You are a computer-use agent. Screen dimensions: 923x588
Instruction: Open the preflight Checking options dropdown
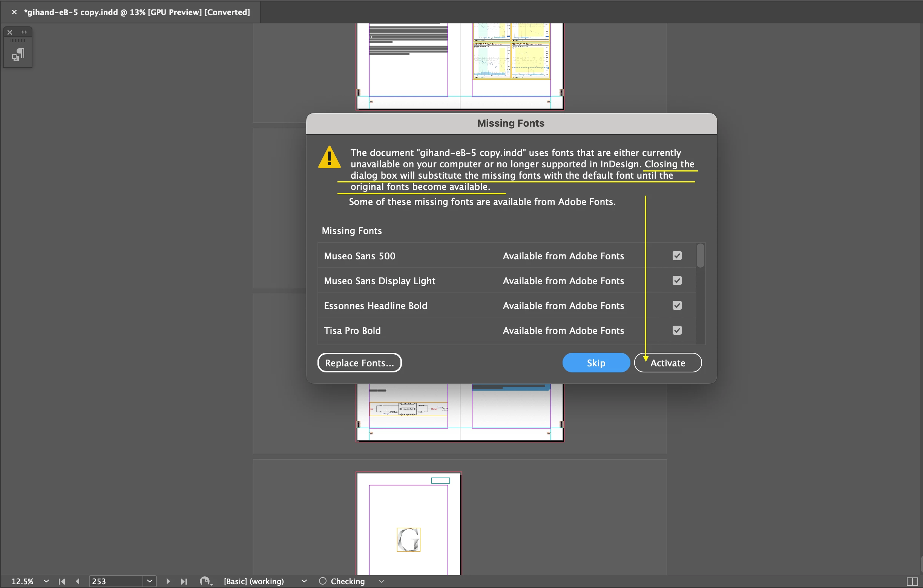pos(382,581)
